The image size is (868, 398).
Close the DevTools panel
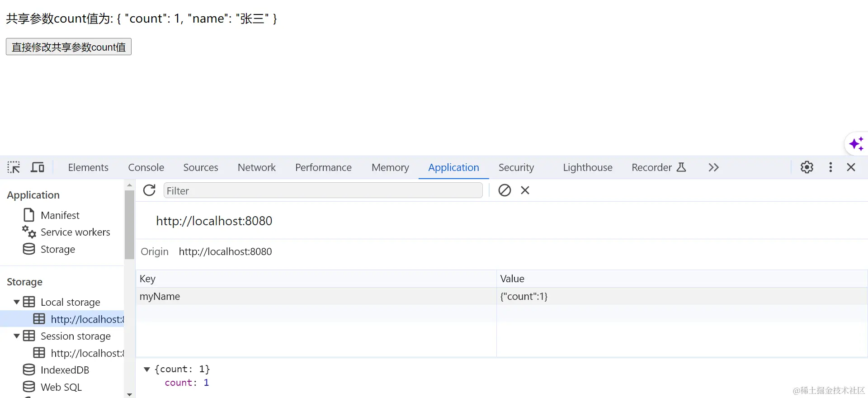(851, 167)
